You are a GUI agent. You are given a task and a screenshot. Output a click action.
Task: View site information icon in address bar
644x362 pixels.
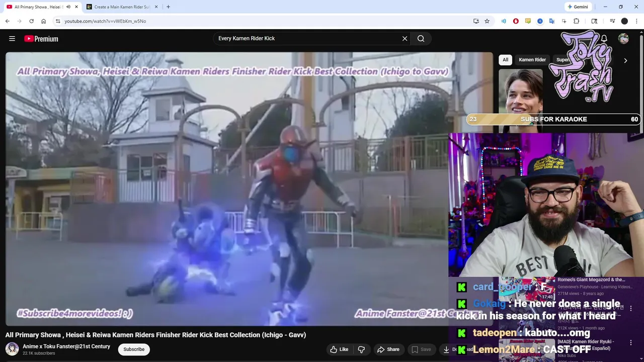(x=58, y=21)
